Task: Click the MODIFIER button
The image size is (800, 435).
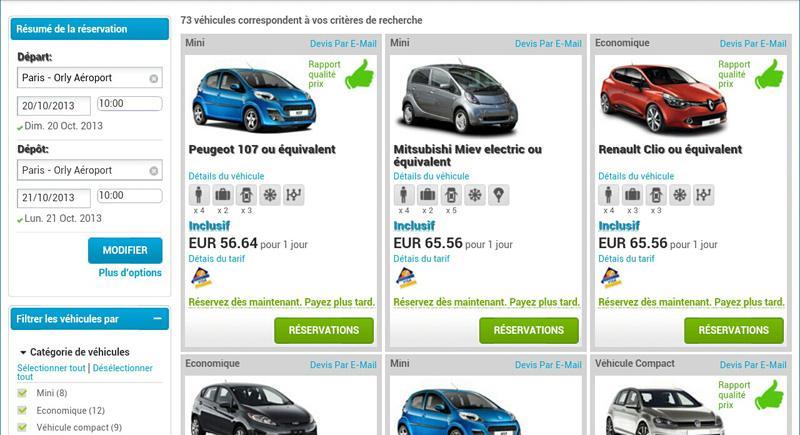Action: pos(125,250)
